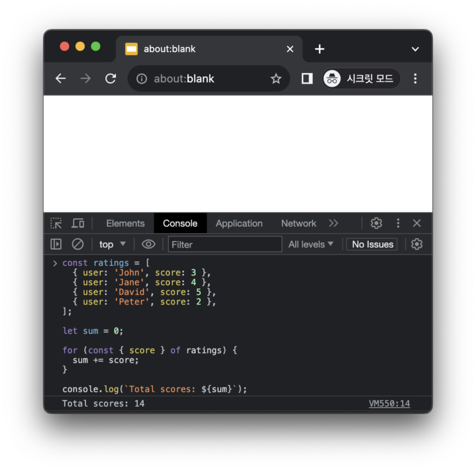Click the 'John' user entry line
Viewport: 476px width, 471px height.
[x=141, y=273]
